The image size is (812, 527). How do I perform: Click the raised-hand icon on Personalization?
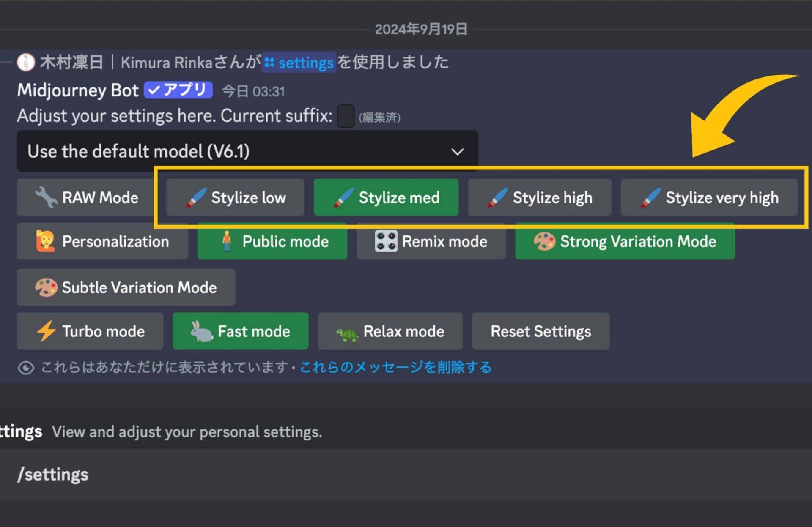[x=44, y=241]
